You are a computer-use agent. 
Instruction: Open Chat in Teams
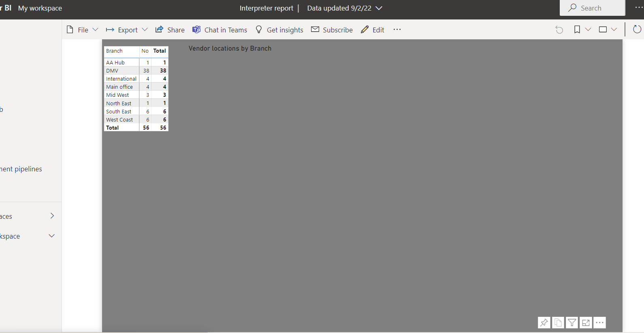(x=220, y=30)
